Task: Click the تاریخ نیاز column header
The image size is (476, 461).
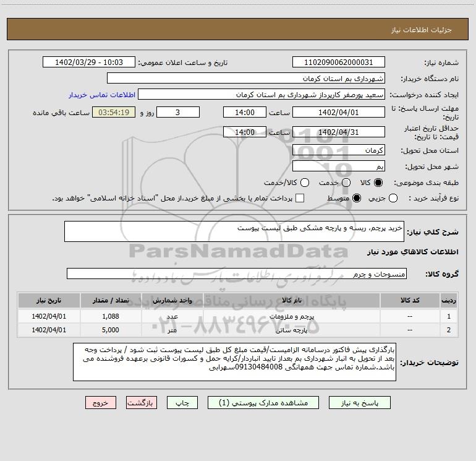Action: tap(49, 300)
